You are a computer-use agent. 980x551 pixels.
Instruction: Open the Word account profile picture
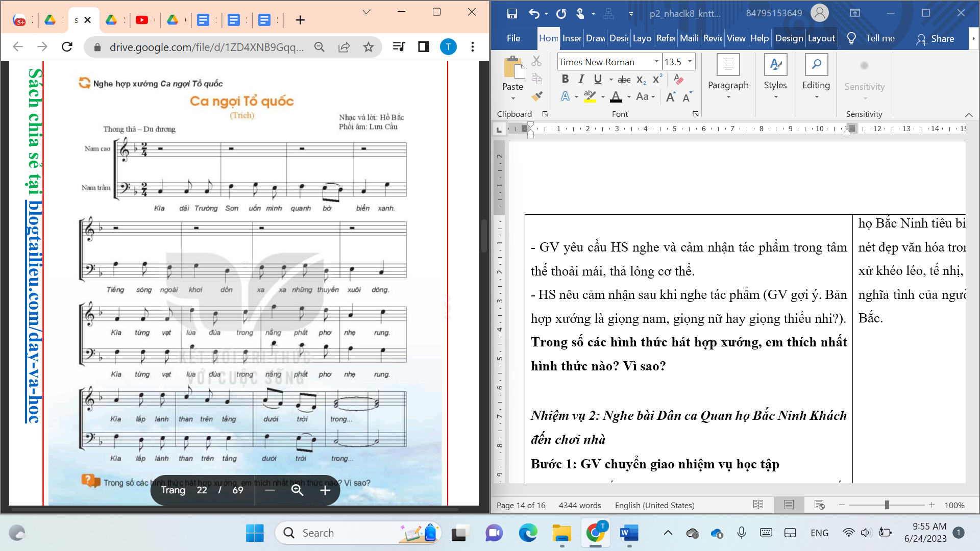[819, 13]
